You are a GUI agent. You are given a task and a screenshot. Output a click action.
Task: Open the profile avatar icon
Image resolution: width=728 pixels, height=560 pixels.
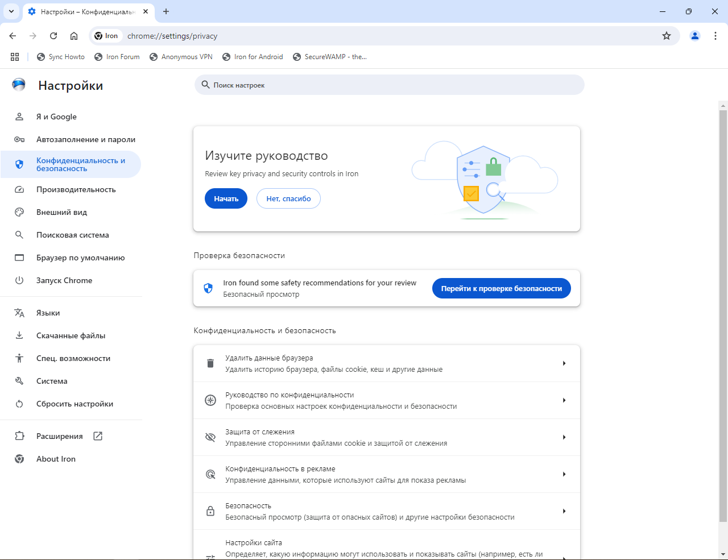tap(695, 36)
